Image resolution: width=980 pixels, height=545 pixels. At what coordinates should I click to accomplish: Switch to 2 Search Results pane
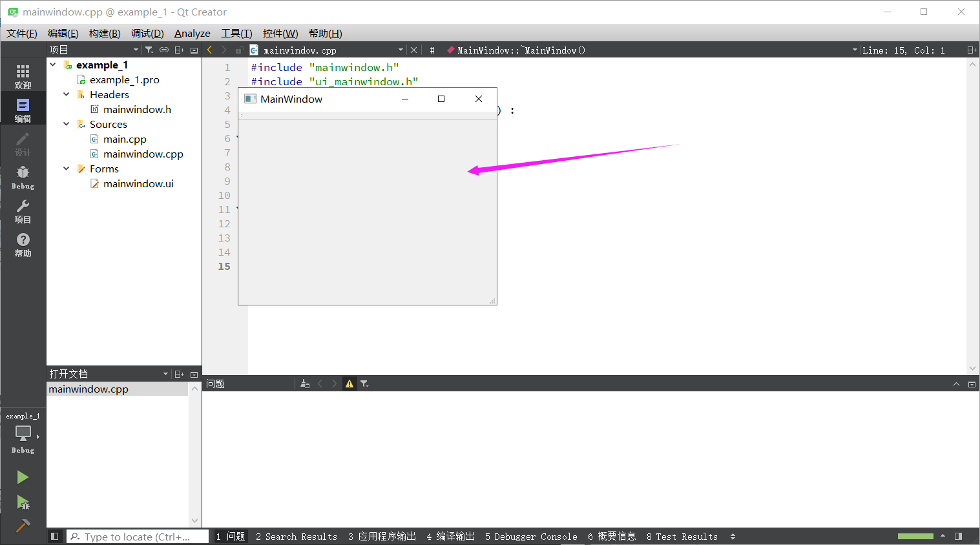[x=297, y=536]
